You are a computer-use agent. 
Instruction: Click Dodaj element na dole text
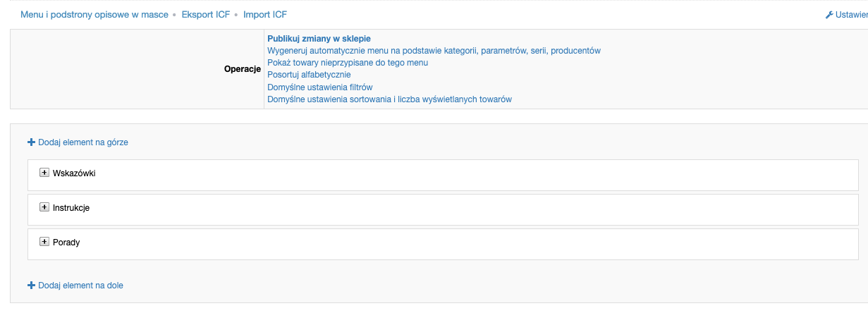coord(80,286)
